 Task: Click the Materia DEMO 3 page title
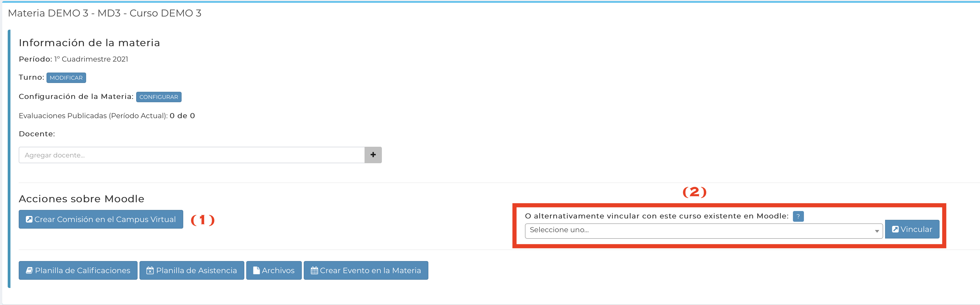(x=104, y=13)
